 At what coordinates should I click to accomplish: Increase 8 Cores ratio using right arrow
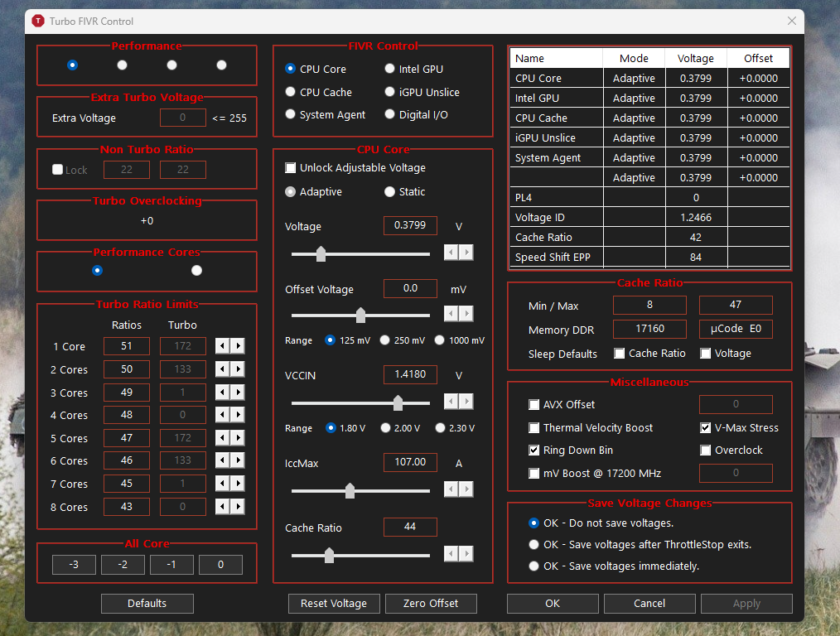tap(238, 507)
